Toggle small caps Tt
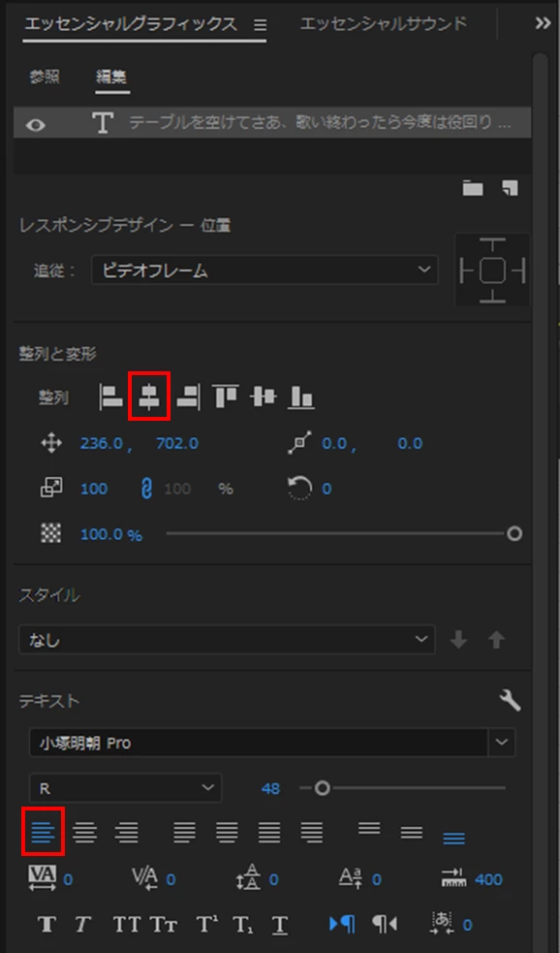 [164, 925]
